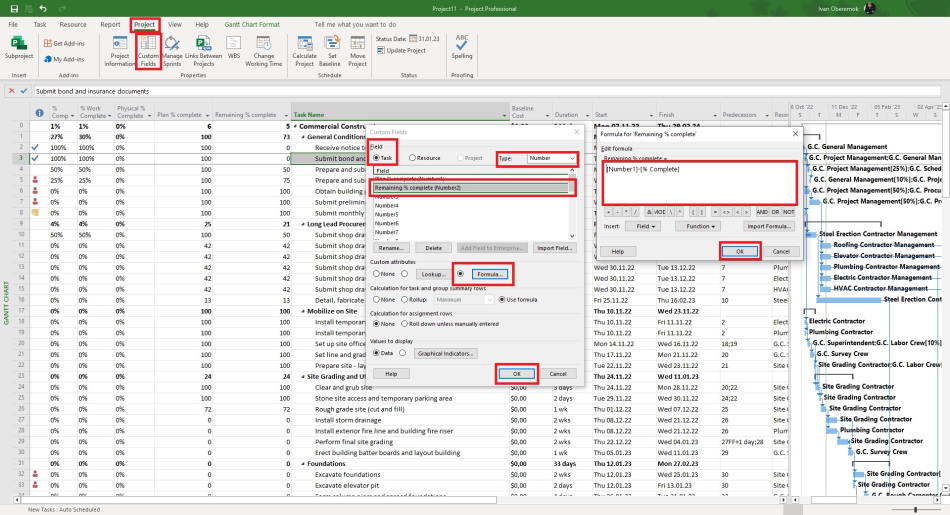Click the Custom Fields list scrollbar down arrow
950x515 pixels.
pos(572,236)
